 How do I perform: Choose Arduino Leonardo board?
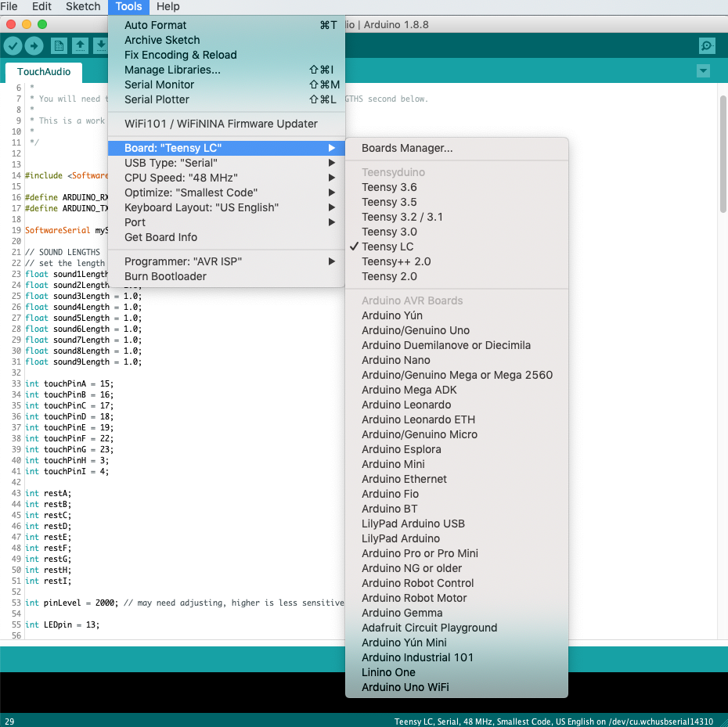click(457, 405)
